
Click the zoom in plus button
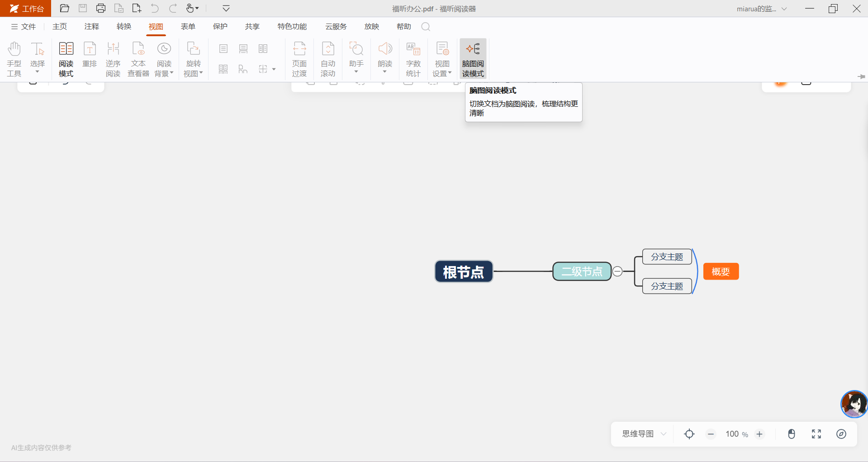759,434
